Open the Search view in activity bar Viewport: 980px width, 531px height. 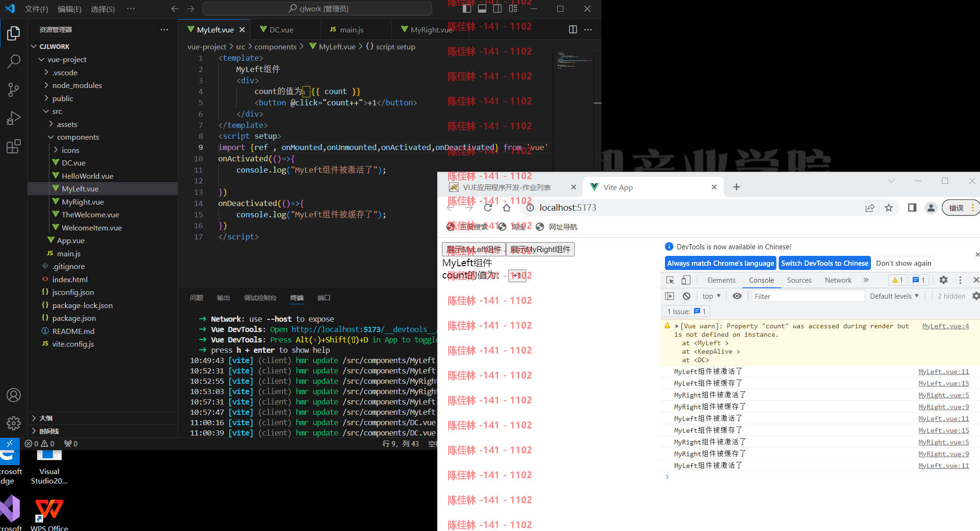(14, 61)
